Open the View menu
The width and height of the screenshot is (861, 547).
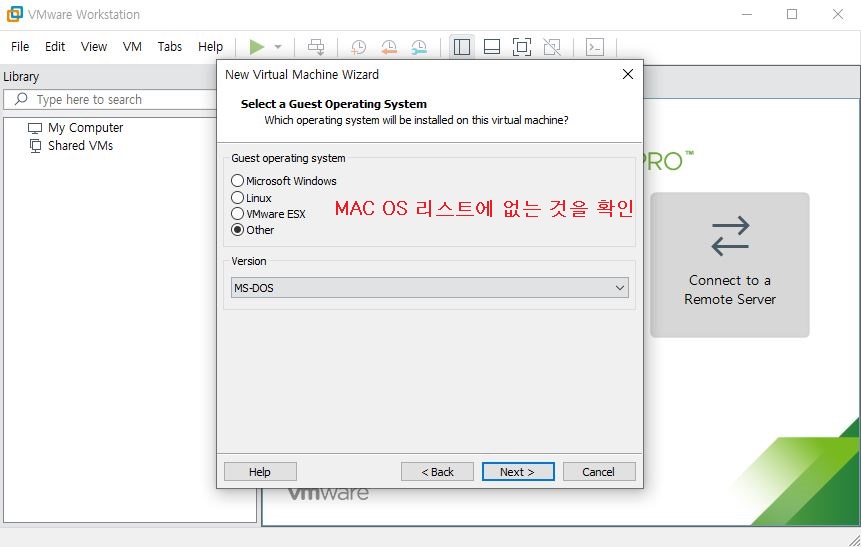click(94, 47)
